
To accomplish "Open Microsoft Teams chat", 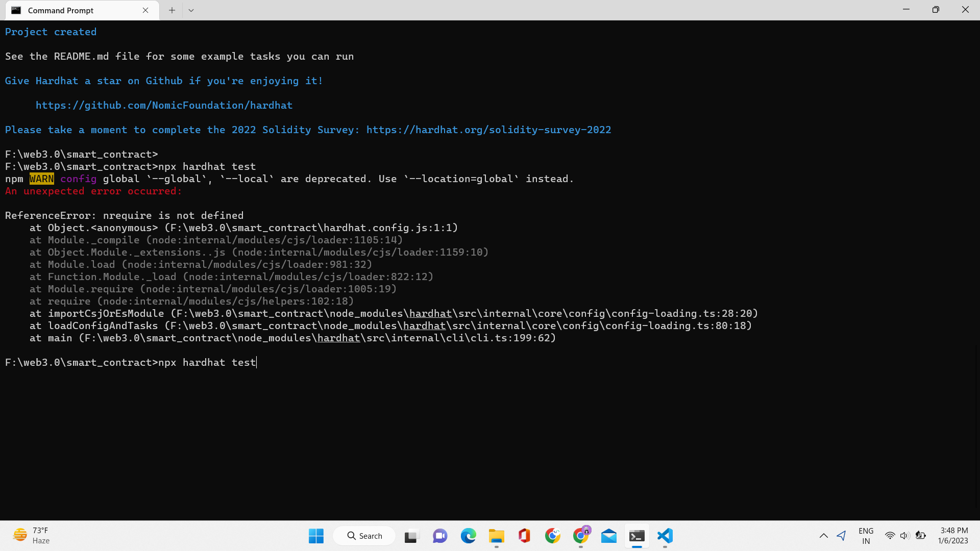I will (x=439, y=536).
